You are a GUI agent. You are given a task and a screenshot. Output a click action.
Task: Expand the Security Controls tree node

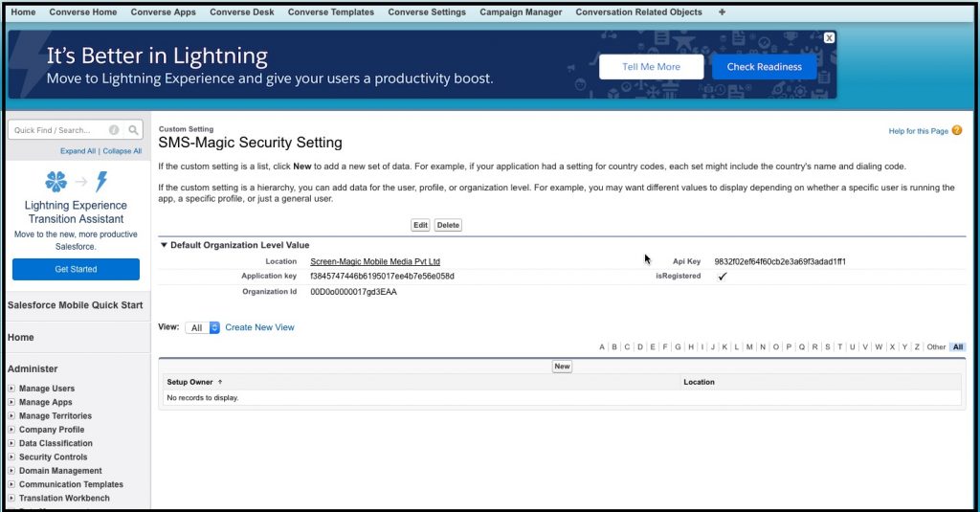[x=11, y=457]
